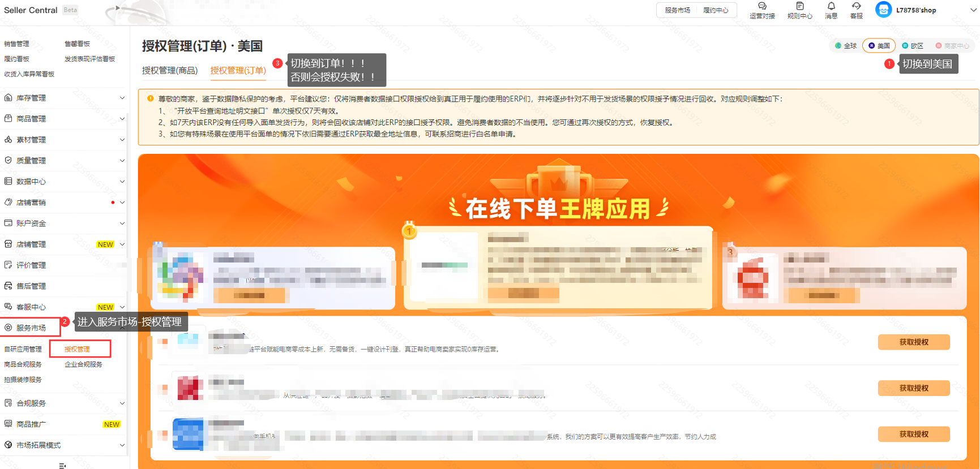This screenshot has height=469, width=980.
Task: Click the 素材管理 shapes icon
Action: [x=8, y=140]
